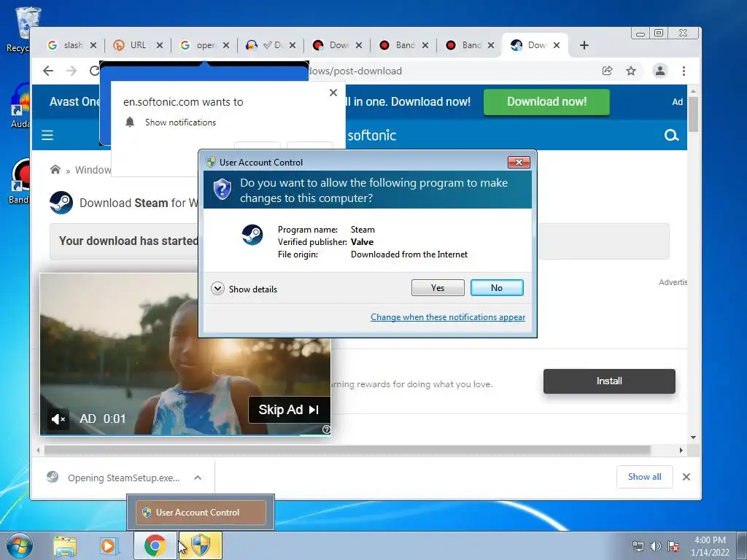Select User Account Control taskbar preview
The width and height of the screenshot is (747, 560).
point(201,513)
